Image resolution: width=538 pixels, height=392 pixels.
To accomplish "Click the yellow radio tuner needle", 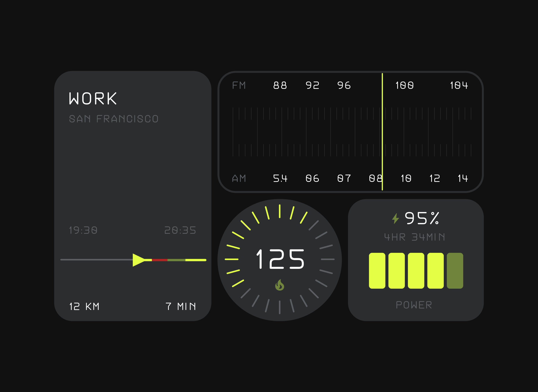I will [x=382, y=132].
